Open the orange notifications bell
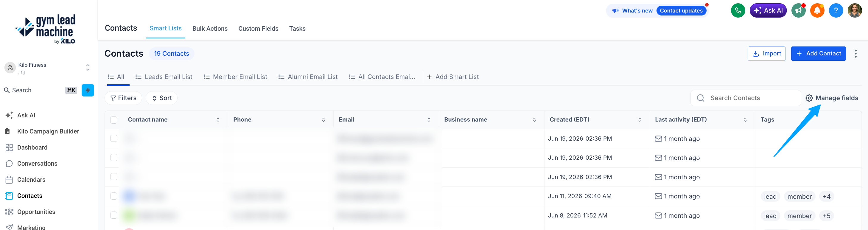The height and width of the screenshot is (230, 868). tap(817, 10)
